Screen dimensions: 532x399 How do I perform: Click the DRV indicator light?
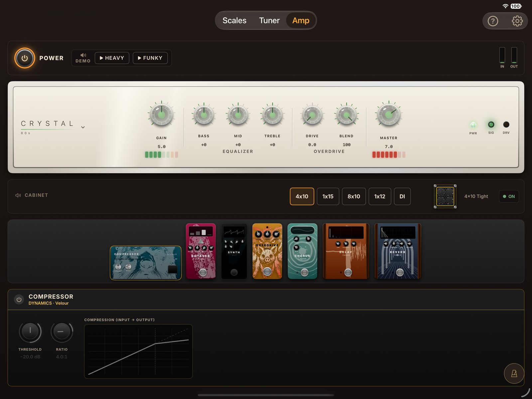506,124
